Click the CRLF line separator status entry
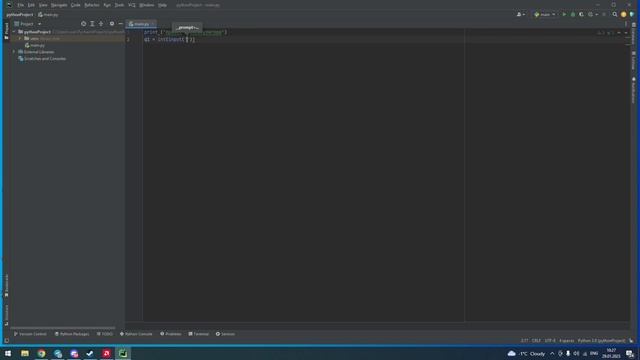 click(x=536, y=340)
